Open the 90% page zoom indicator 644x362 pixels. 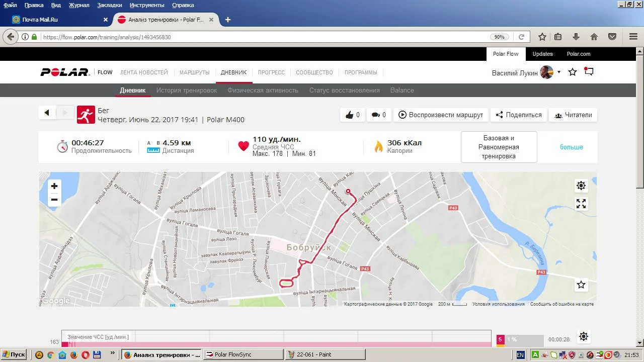[x=499, y=37]
